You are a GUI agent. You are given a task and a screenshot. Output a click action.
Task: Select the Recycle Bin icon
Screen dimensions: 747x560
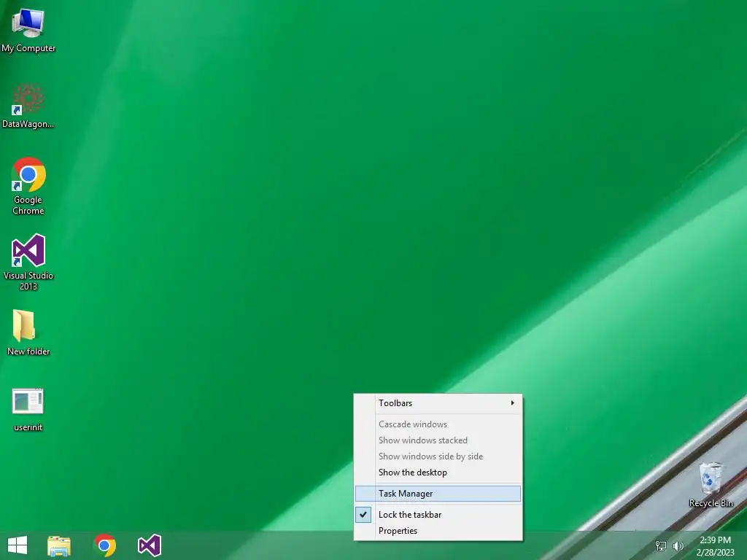[x=711, y=485]
